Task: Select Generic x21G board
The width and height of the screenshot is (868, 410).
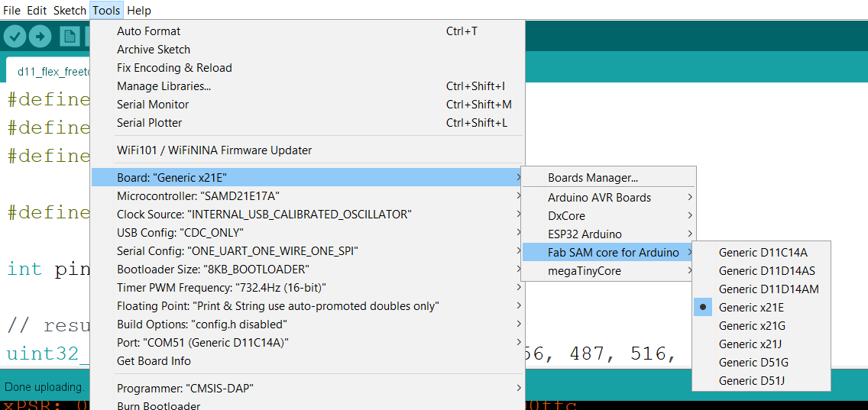Action: [x=762, y=325]
